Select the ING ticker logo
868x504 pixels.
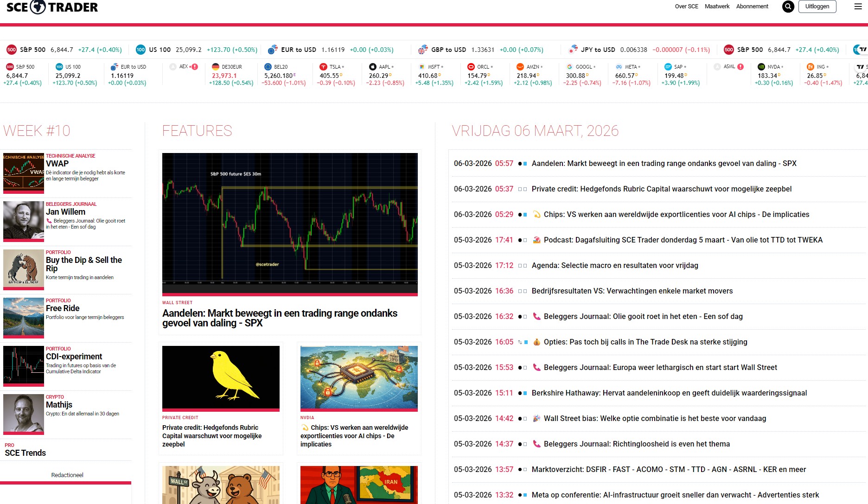click(x=811, y=67)
